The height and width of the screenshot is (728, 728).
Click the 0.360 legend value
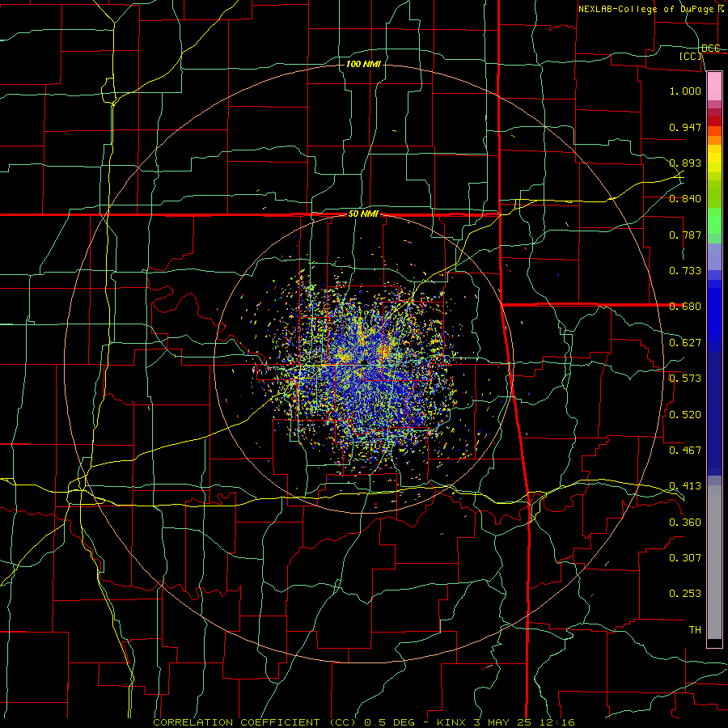(685, 523)
